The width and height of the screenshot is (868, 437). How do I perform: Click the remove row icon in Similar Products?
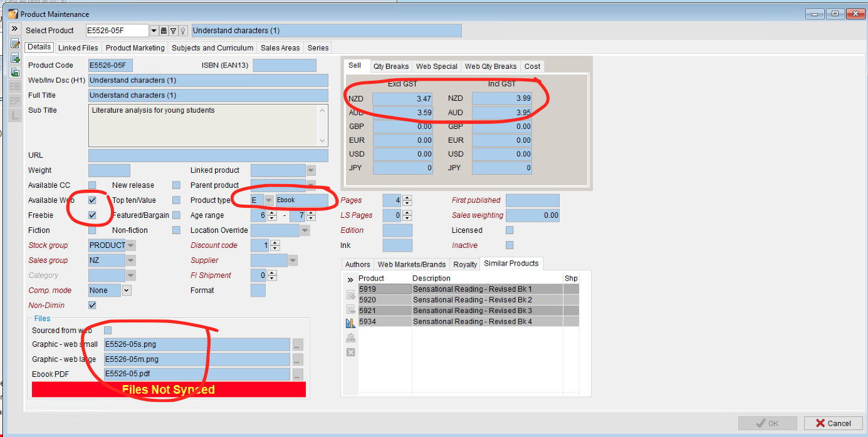pyautogui.click(x=351, y=309)
